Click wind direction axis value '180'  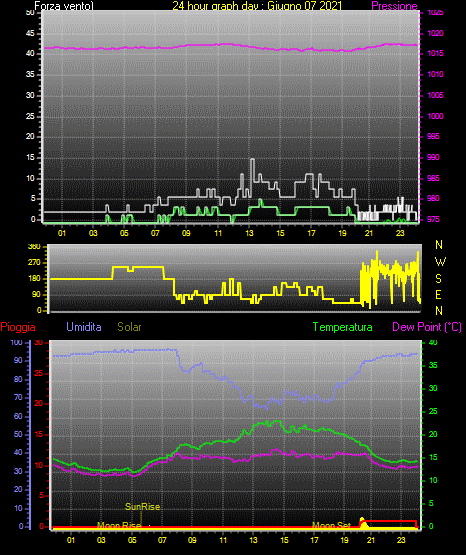point(34,279)
